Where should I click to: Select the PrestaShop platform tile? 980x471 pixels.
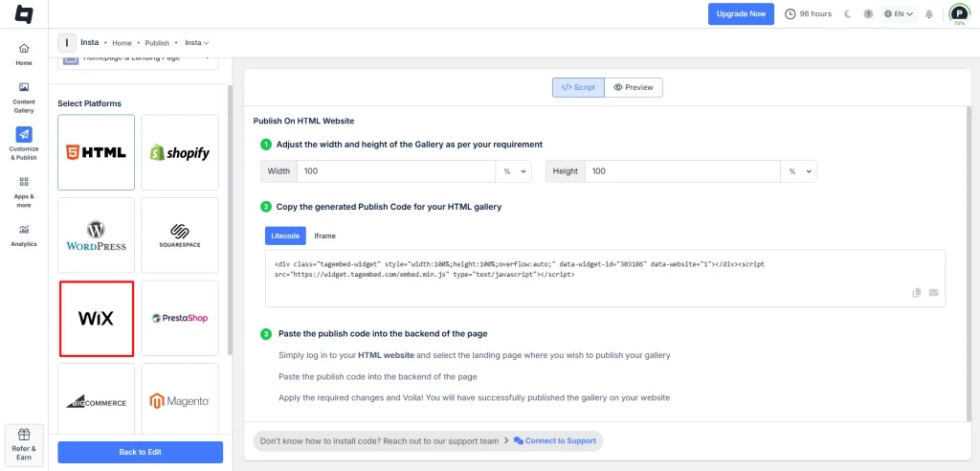[x=180, y=319]
